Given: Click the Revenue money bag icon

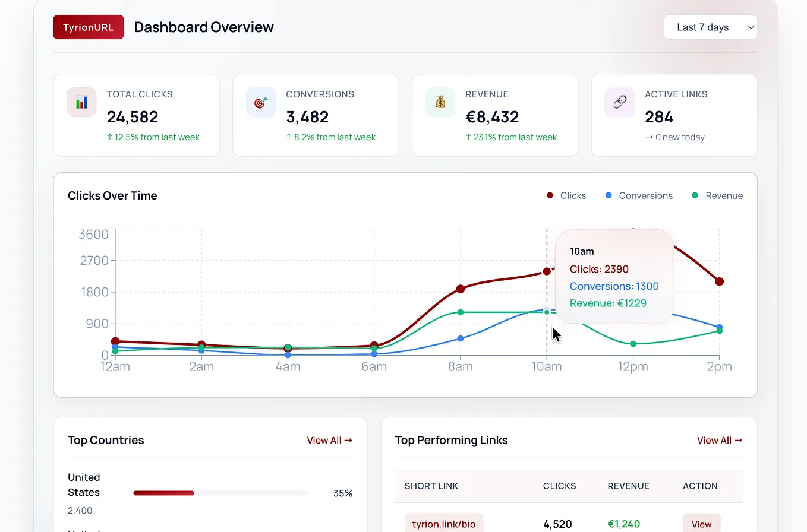Looking at the screenshot, I should [440, 102].
